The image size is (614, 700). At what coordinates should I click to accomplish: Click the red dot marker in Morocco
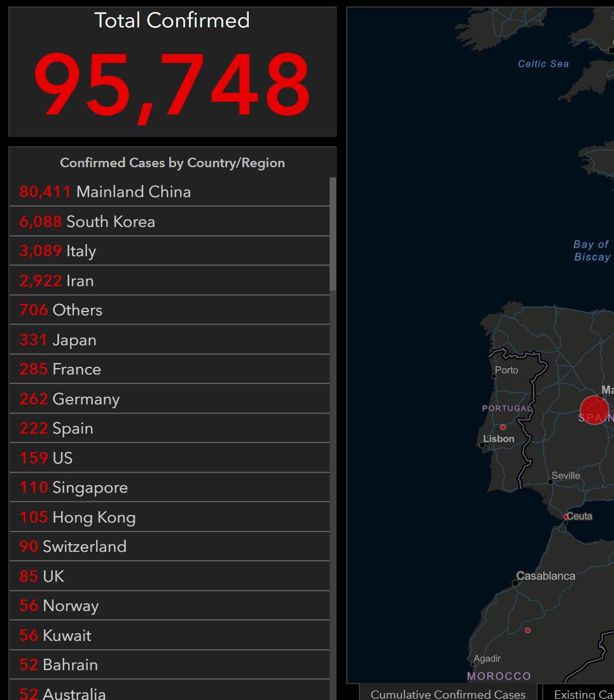coord(527,630)
